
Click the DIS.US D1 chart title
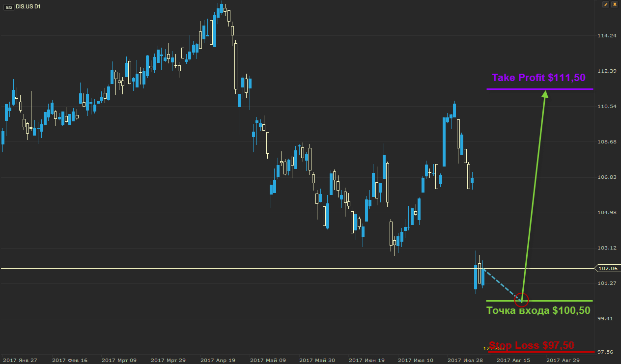tap(28, 6)
